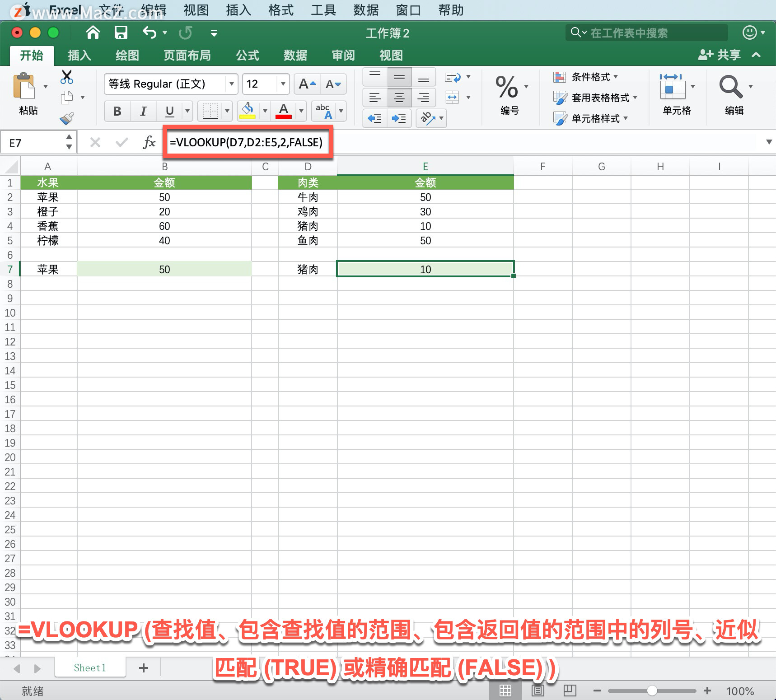
Task: Open 套用表格格式 table format dropdown
Action: [x=595, y=98]
